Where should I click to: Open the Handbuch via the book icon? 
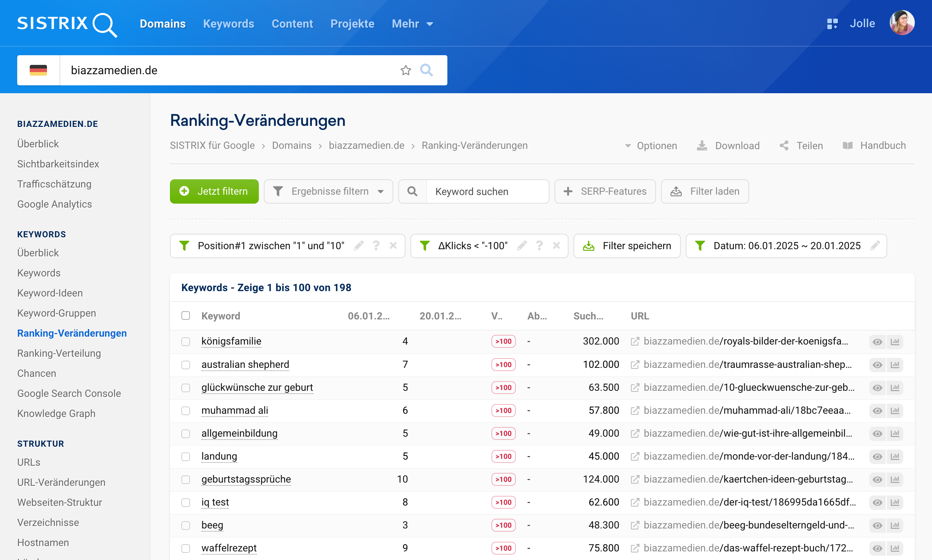848,146
